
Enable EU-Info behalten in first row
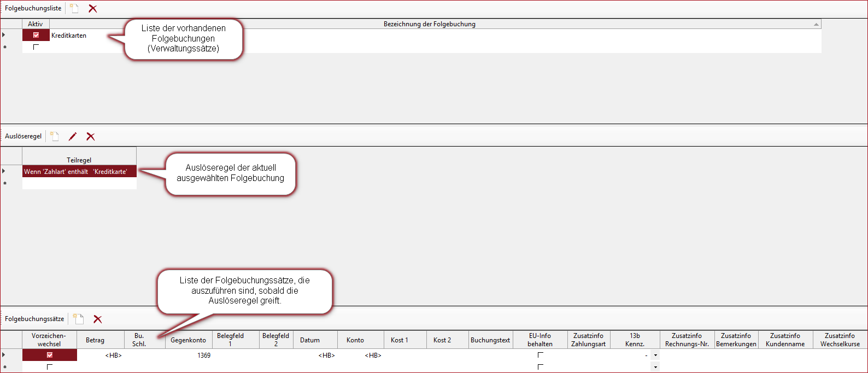coord(540,355)
